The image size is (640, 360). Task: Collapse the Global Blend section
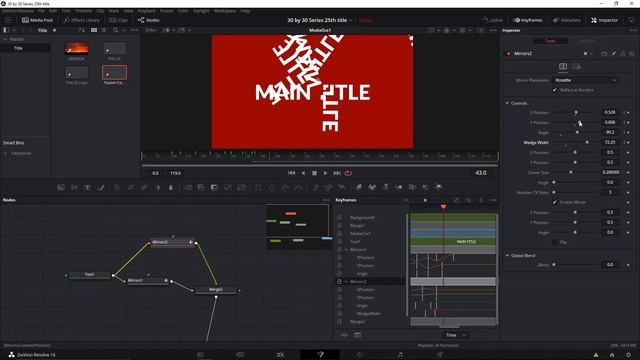coord(507,256)
